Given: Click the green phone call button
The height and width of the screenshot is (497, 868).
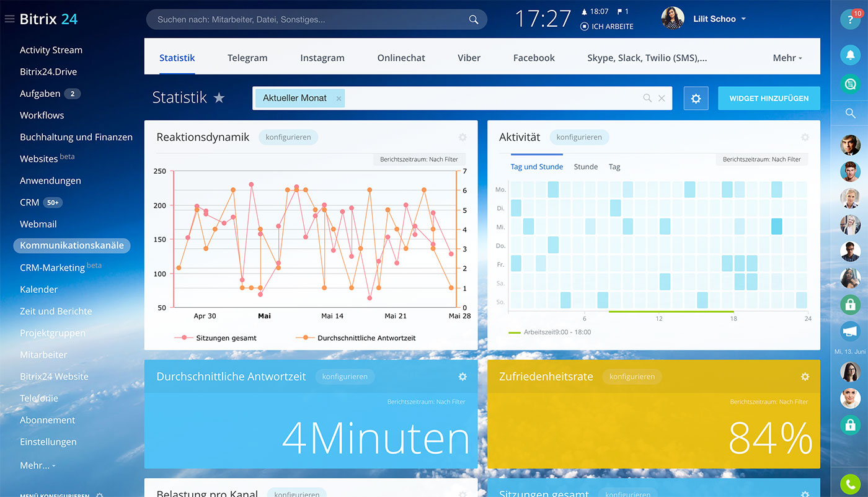Looking at the screenshot, I should 850,484.
